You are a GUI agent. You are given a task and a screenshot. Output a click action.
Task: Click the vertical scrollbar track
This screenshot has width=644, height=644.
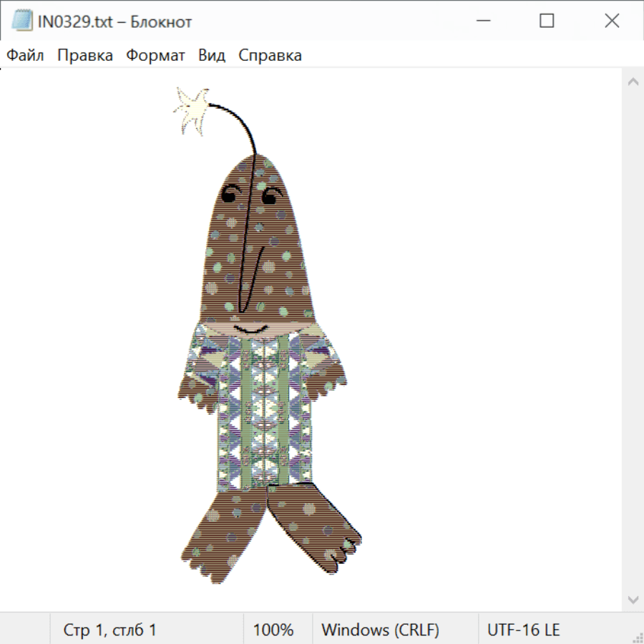click(x=633, y=340)
